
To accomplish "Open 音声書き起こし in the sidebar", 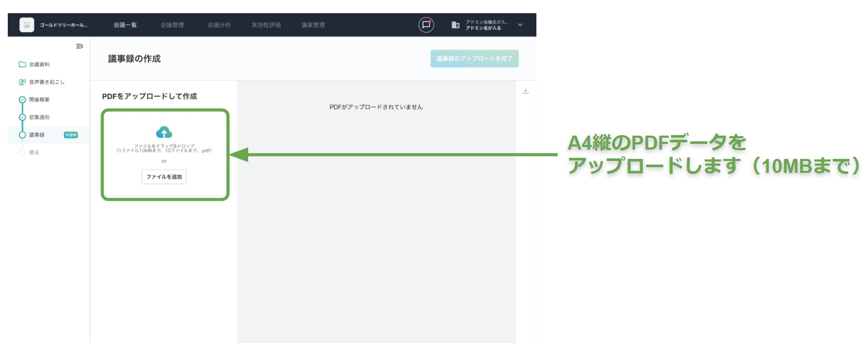I will coord(47,82).
